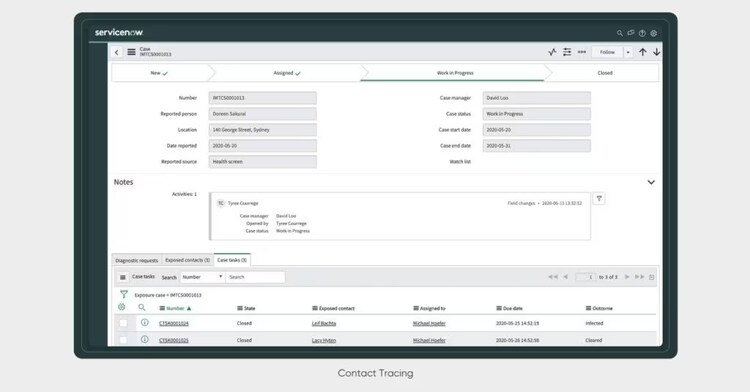Click the Follow button

point(607,52)
